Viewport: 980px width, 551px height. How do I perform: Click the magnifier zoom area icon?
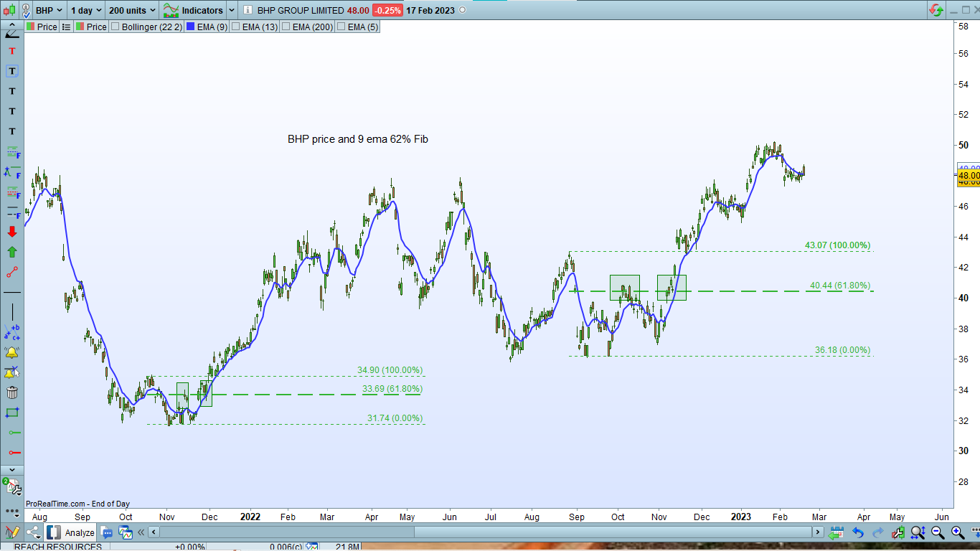point(918,532)
